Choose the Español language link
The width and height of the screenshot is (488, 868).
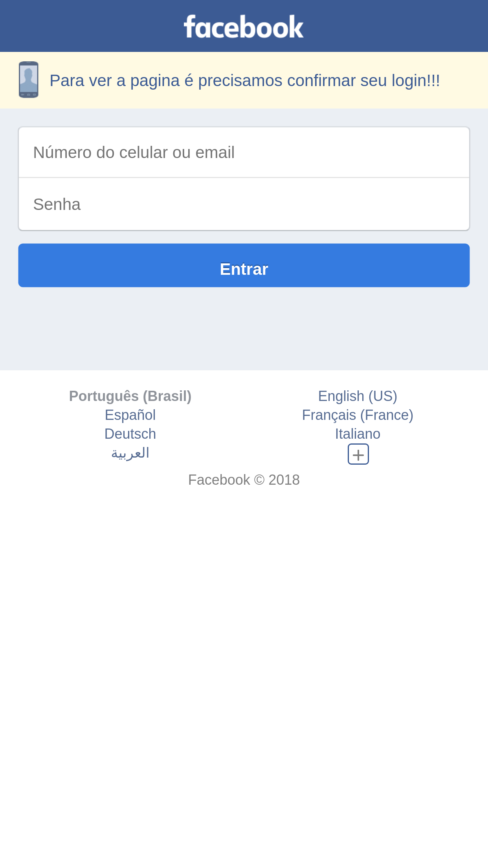[x=130, y=415]
